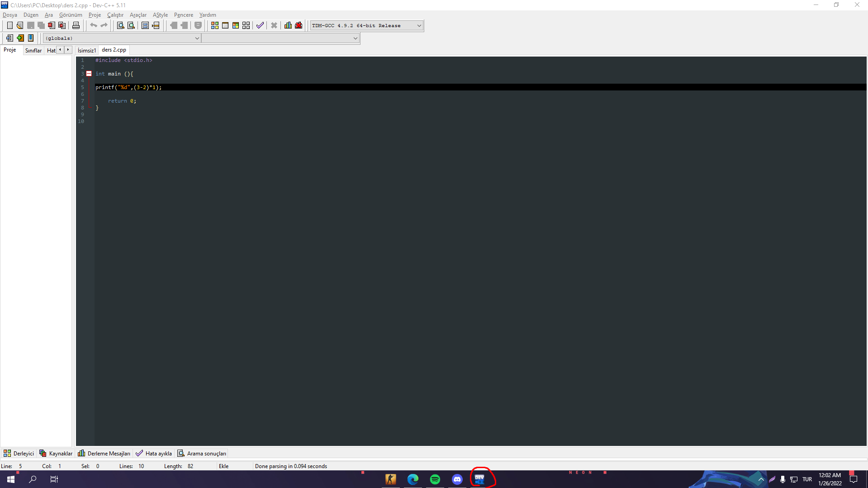Click the Open file icon
Image resolution: width=868 pixels, height=488 pixels.
[x=20, y=25]
